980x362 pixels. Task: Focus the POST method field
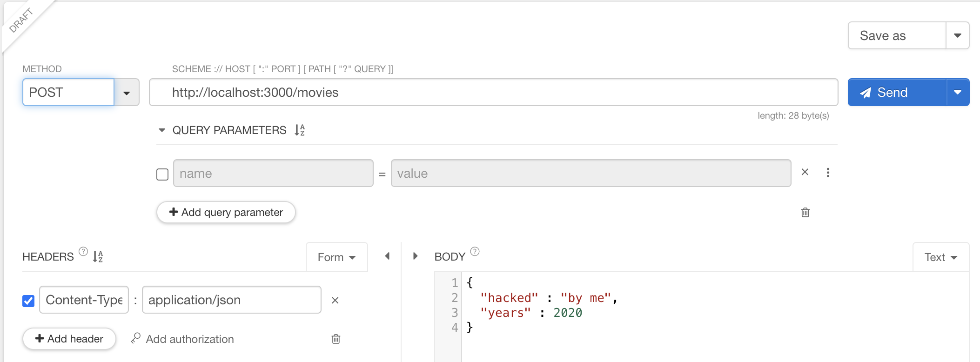68,92
